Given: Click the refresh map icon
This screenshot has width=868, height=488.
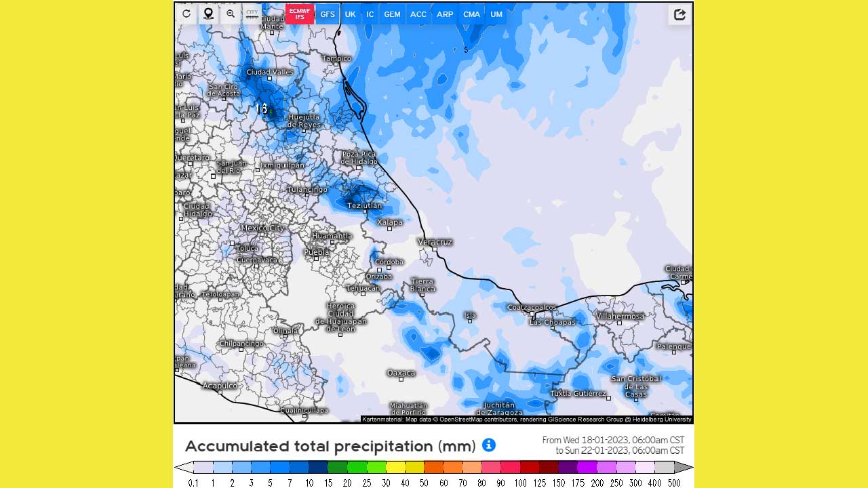Looking at the screenshot, I should 186,14.
